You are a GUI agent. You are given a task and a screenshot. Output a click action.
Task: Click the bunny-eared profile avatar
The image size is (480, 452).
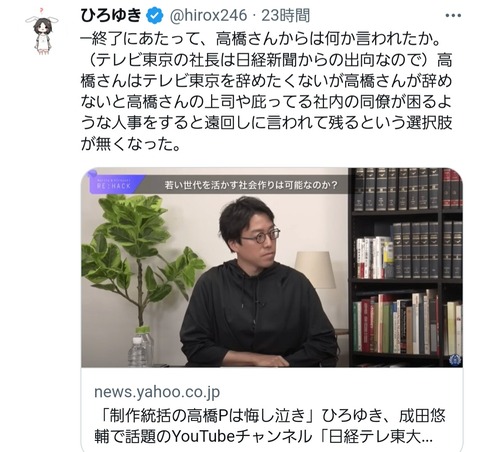coord(42,31)
